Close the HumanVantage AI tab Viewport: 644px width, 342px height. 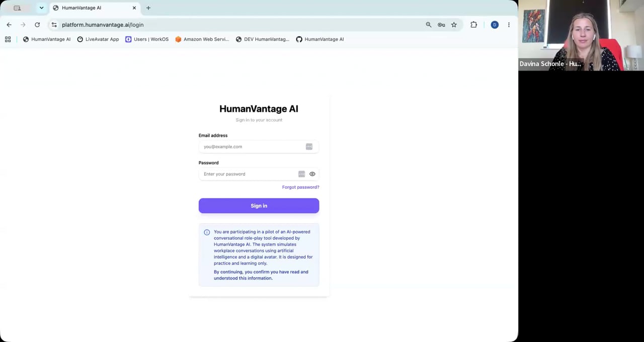tap(134, 8)
